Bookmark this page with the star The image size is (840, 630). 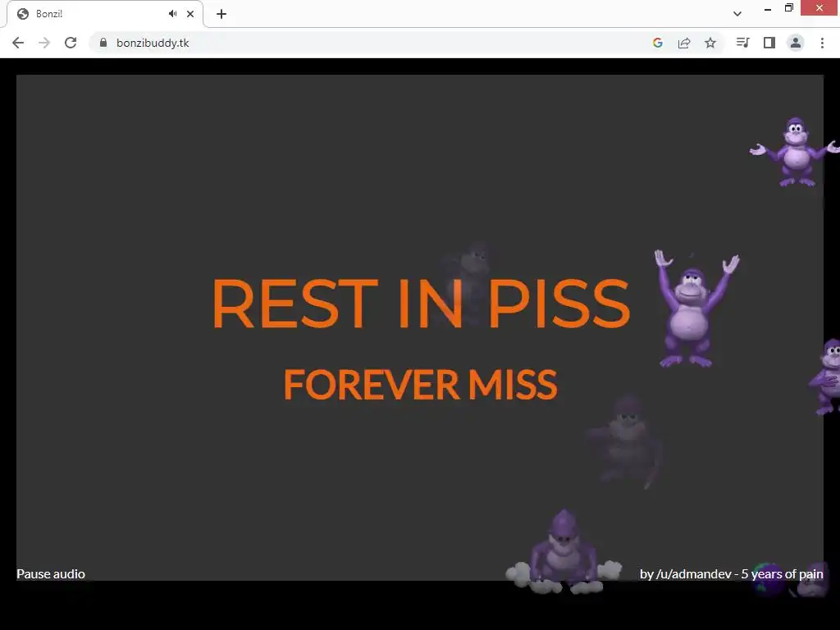[710, 43]
